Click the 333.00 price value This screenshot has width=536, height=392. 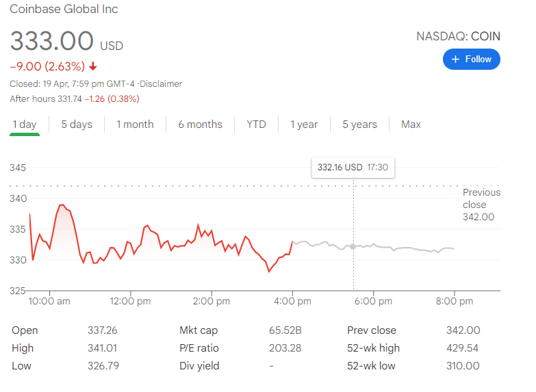(x=51, y=40)
